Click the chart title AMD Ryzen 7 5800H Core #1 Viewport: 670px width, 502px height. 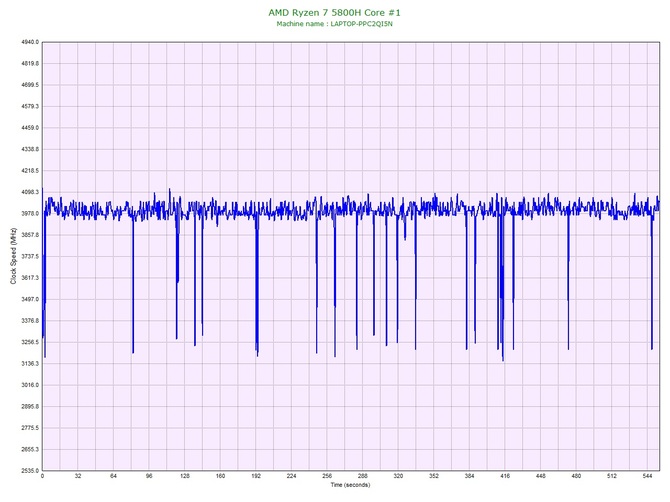(335, 13)
